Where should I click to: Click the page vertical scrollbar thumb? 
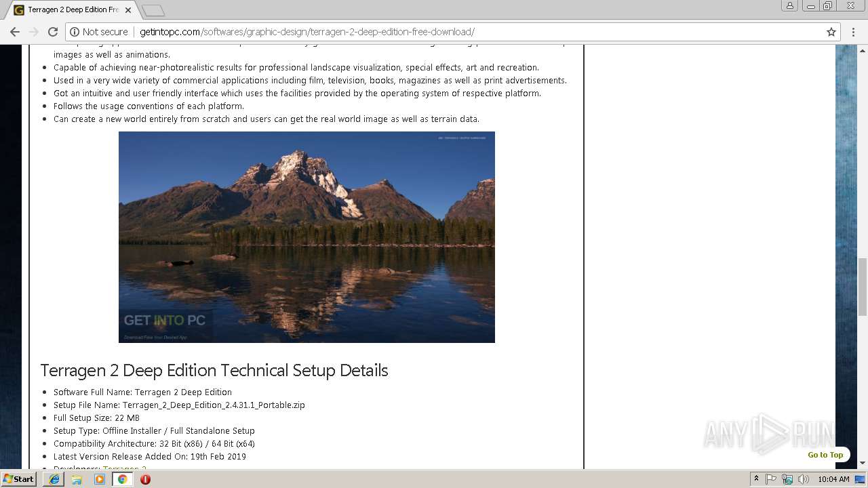(863, 287)
